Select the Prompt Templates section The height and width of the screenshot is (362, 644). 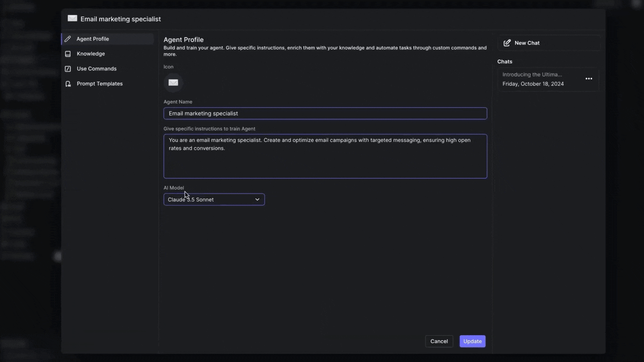coord(99,84)
